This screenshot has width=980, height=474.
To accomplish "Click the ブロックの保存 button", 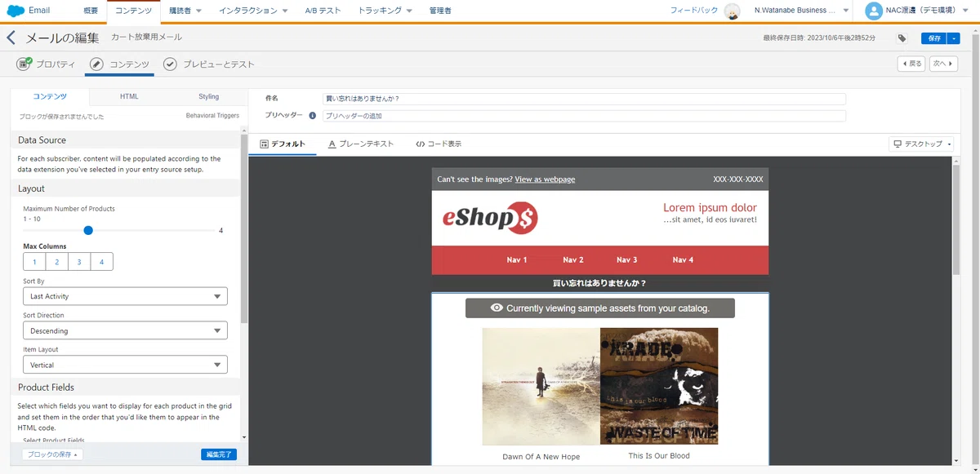I will tap(52, 454).
